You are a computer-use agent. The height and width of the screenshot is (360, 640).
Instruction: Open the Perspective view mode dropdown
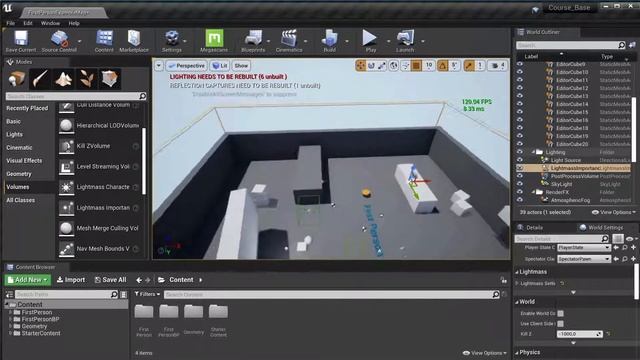(x=187, y=66)
